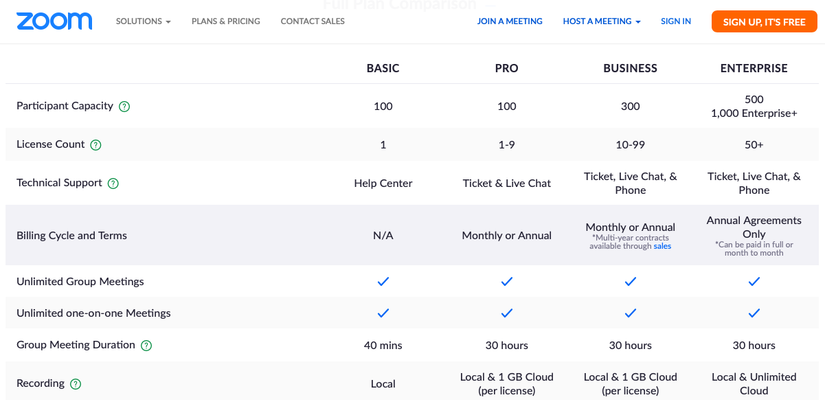Click help icon next to Group Meeting Duration
The width and height of the screenshot is (825, 400).
tap(146, 346)
